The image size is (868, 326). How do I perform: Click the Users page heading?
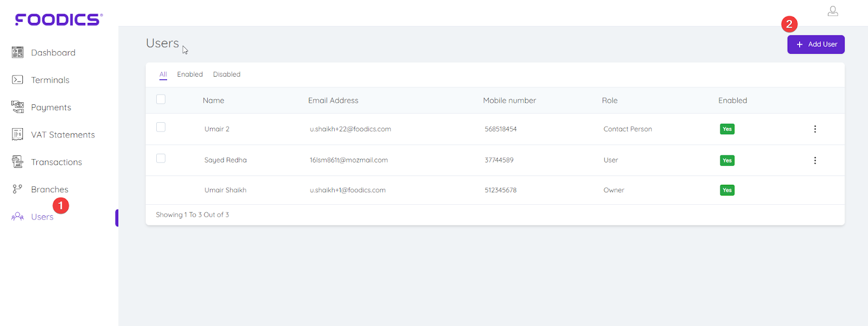pyautogui.click(x=162, y=43)
